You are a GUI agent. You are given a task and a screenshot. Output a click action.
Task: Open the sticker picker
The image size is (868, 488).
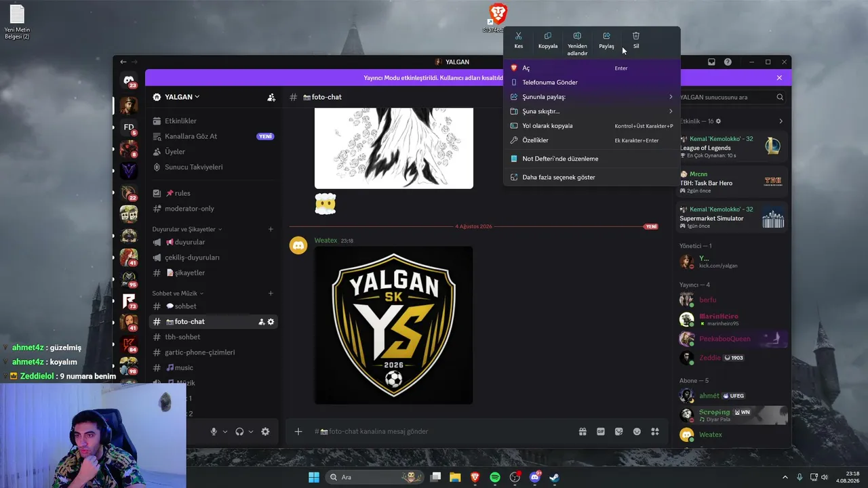click(618, 432)
